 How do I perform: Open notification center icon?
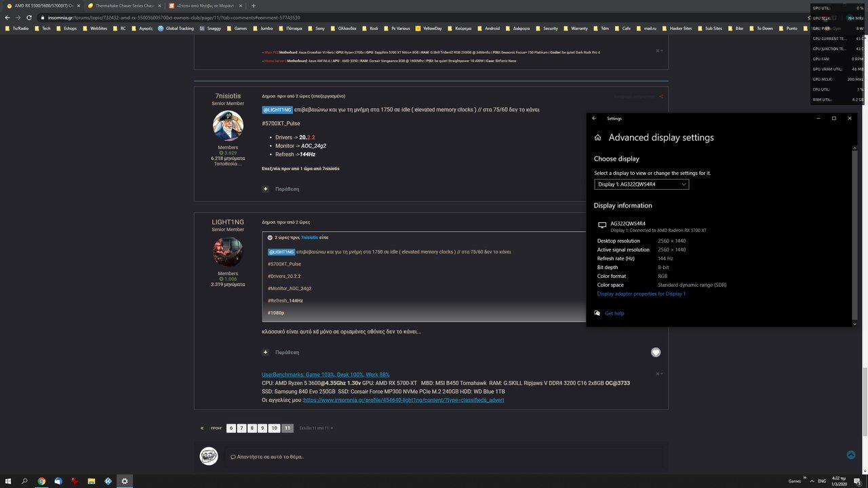[x=858, y=481]
